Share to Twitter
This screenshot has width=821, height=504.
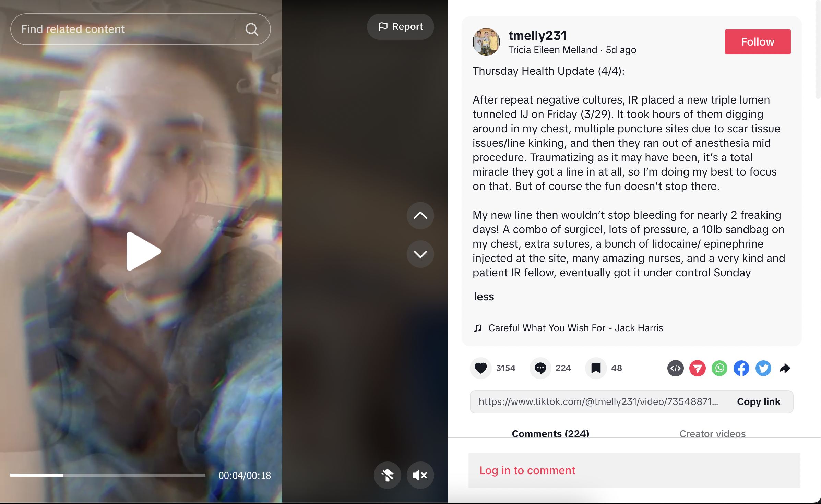tap(763, 369)
